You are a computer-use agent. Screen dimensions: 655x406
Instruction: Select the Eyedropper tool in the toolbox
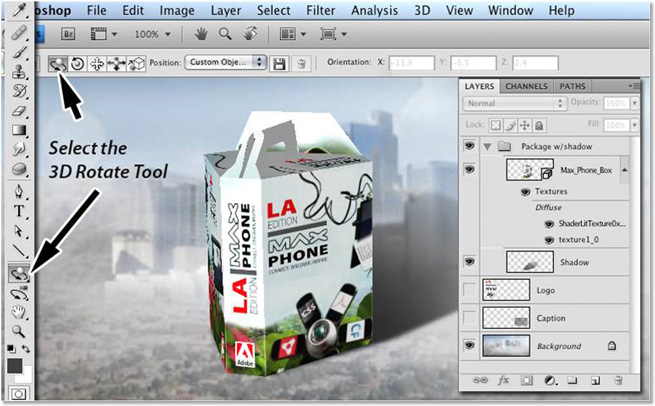tap(19, 10)
